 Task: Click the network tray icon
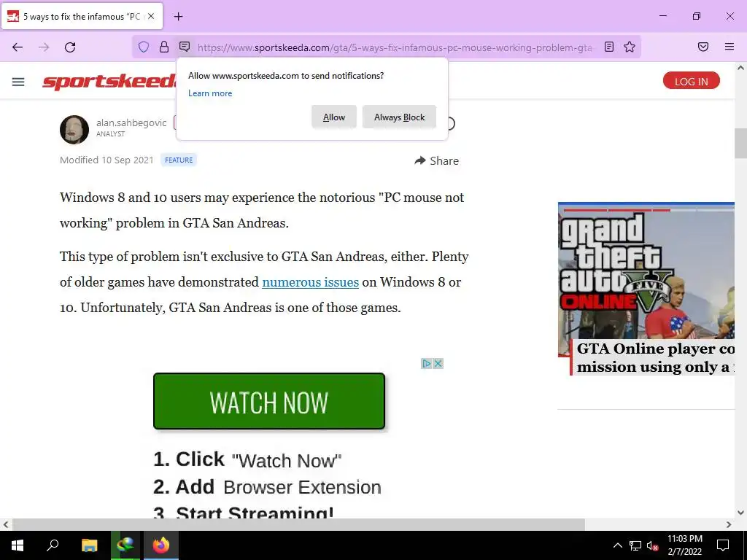point(635,545)
